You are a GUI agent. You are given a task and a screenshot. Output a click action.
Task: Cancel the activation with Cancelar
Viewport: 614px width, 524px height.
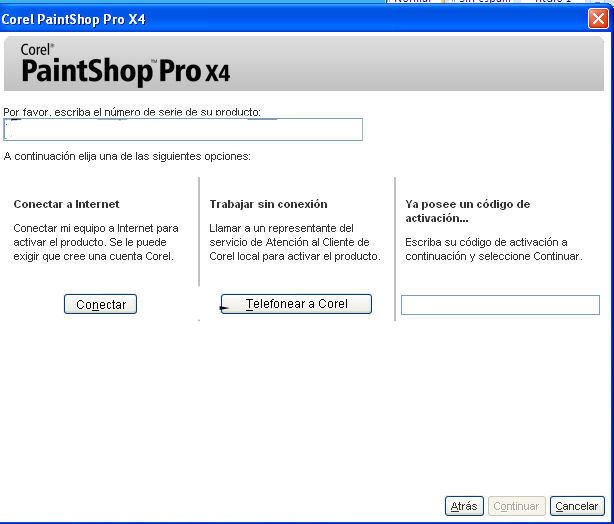(577, 506)
